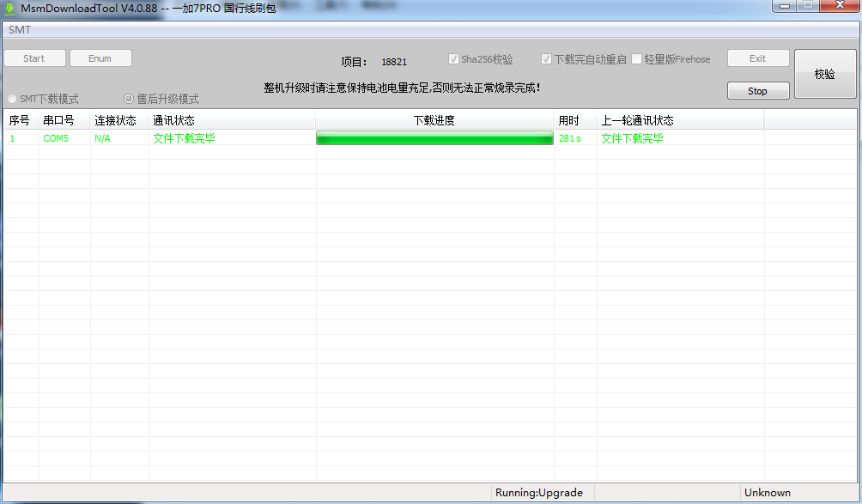Toggle the 下载完自动重启 checkbox
The image size is (862, 504).
pyautogui.click(x=546, y=59)
